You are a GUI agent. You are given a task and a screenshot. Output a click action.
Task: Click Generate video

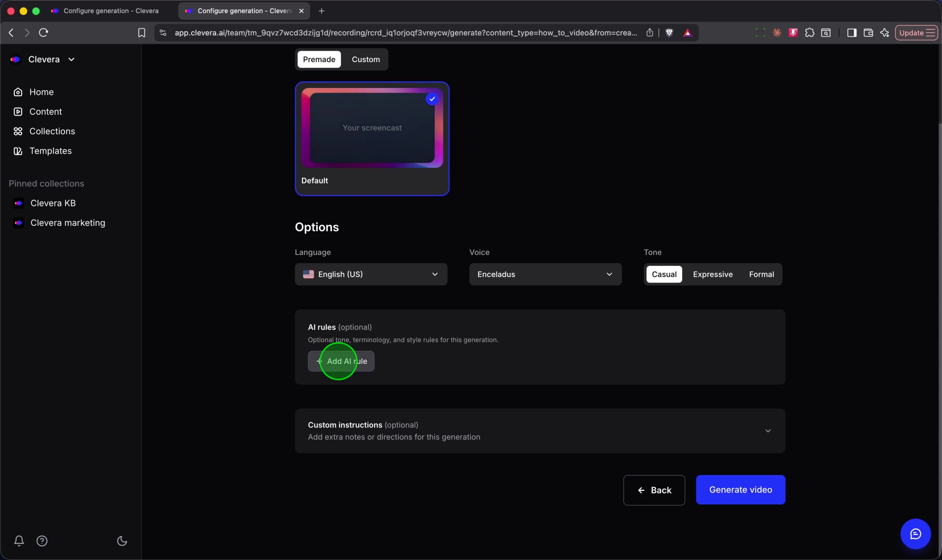click(x=740, y=490)
